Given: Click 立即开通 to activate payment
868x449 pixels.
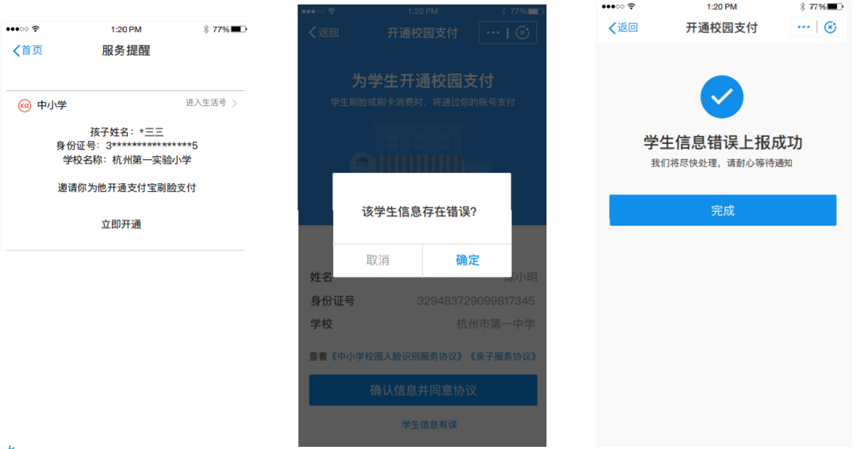Looking at the screenshot, I should pyautogui.click(x=121, y=224).
